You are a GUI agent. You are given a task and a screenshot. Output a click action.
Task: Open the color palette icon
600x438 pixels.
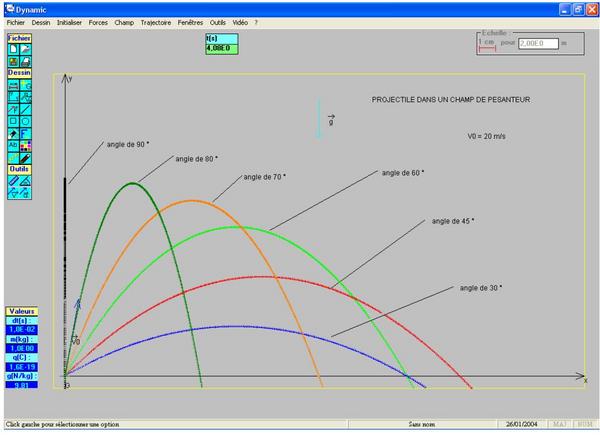25,146
